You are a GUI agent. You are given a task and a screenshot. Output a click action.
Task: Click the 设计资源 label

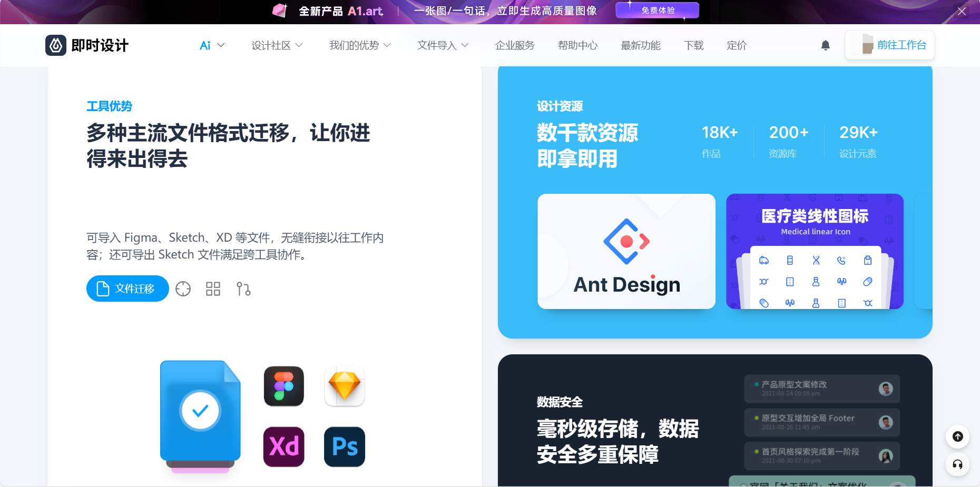[x=560, y=106]
